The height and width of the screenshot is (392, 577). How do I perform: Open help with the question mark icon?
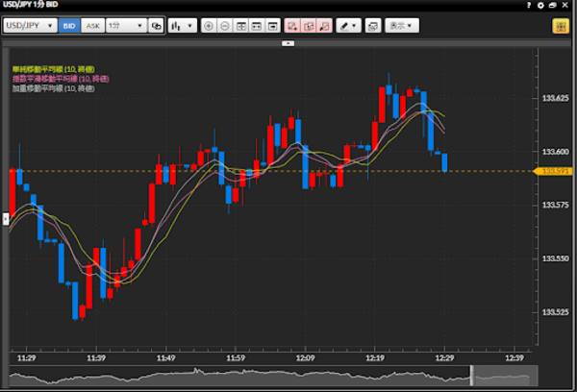point(529,6)
